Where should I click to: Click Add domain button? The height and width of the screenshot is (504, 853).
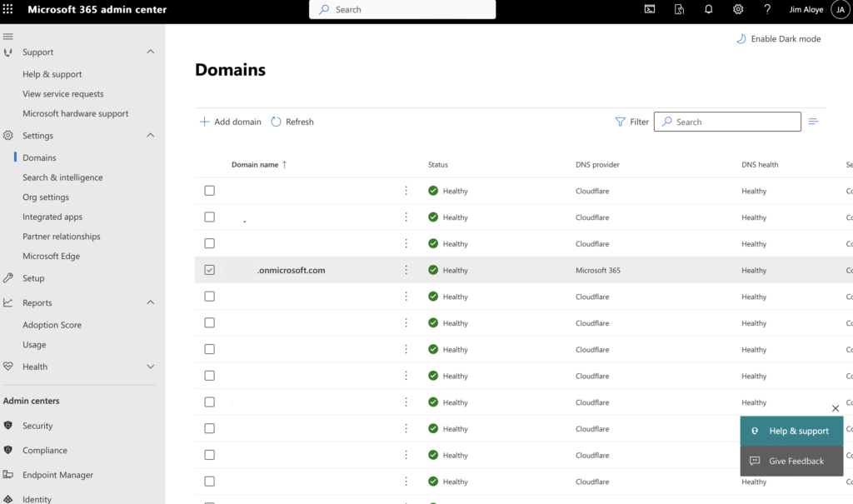point(230,122)
